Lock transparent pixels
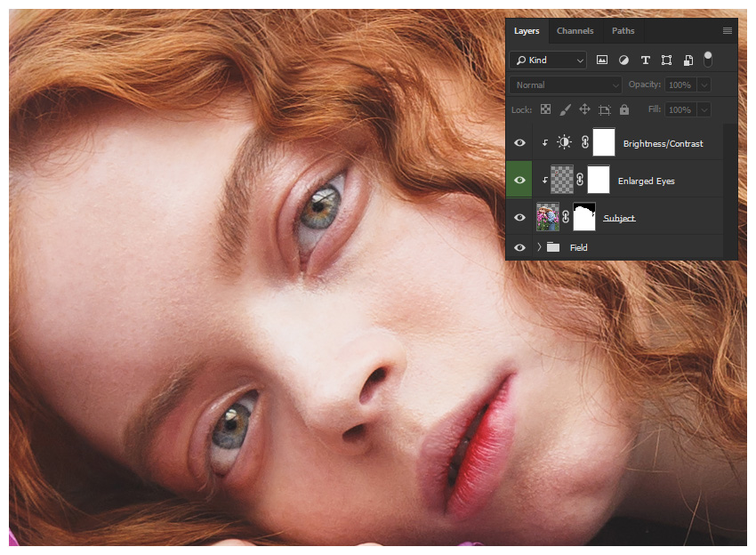 point(545,109)
